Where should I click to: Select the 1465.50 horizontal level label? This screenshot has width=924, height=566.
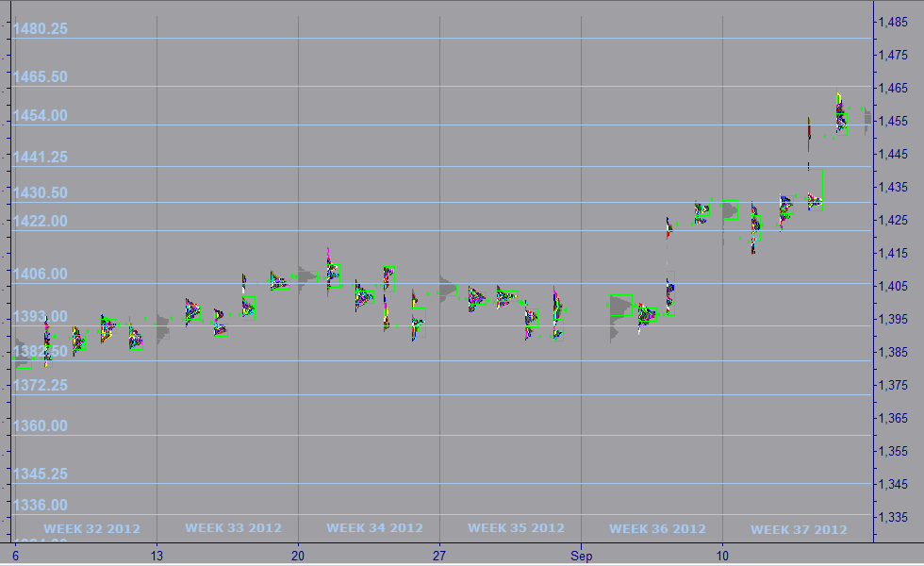[x=40, y=76]
